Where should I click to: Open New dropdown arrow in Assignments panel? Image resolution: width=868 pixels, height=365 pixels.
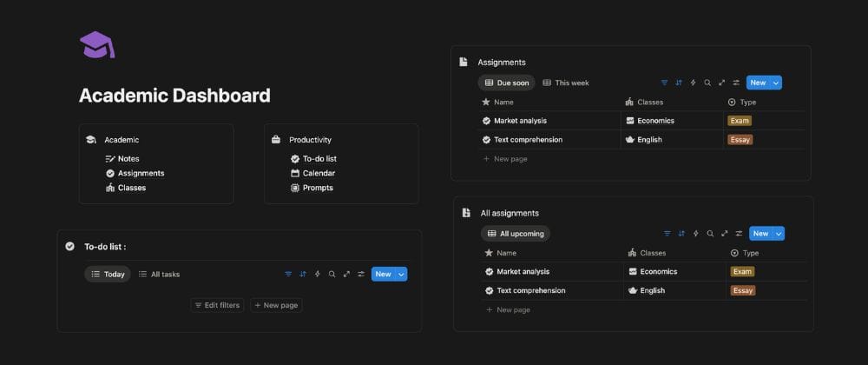click(x=775, y=83)
